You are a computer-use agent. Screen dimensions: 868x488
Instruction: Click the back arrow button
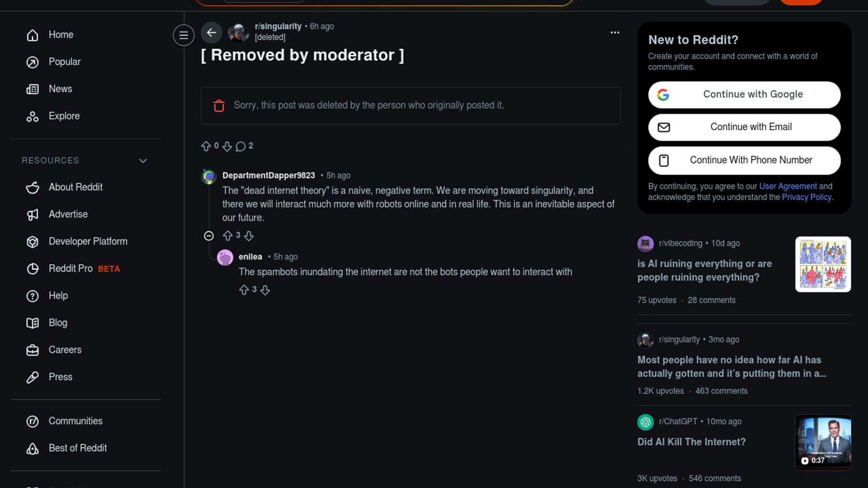pos(211,33)
